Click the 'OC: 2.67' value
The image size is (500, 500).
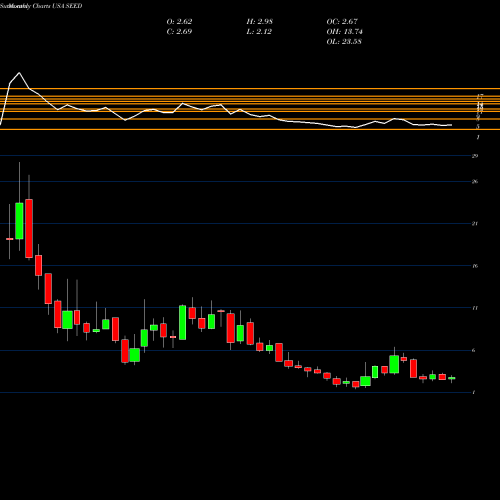(342, 21)
